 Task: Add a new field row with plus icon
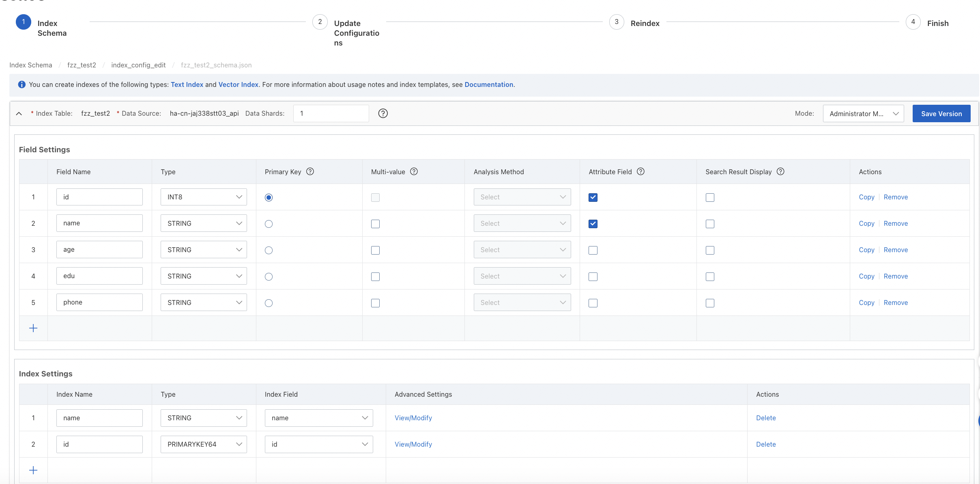(x=33, y=328)
